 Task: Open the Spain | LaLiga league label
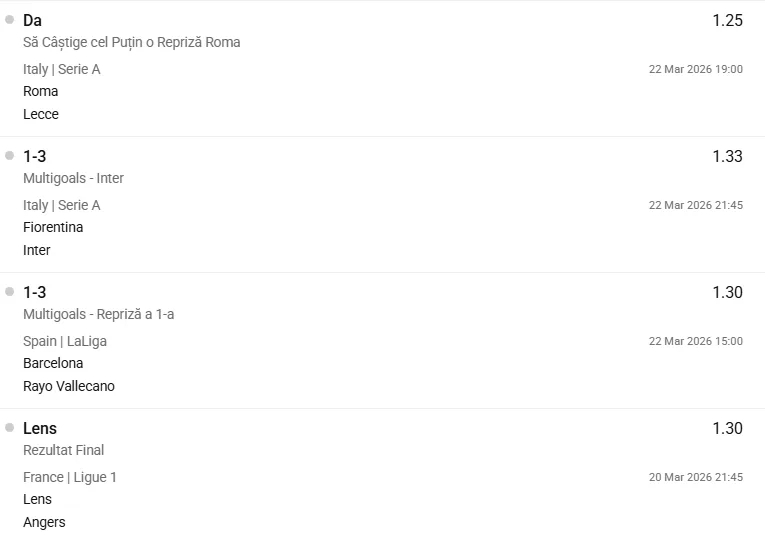[65, 341]
